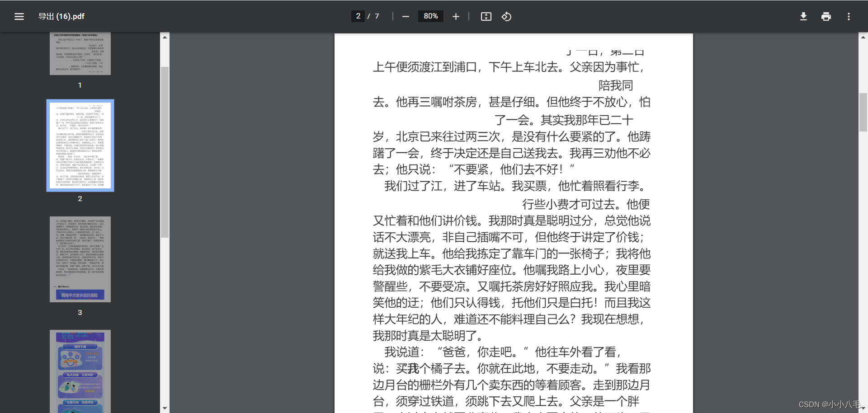Download the PDF file
This screenshot has width=868, height=413.
(803, 16)
